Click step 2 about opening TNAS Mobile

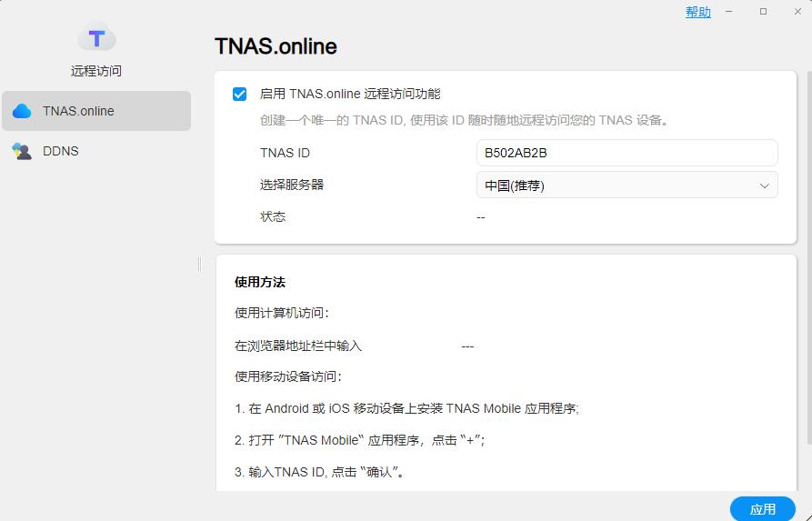tap(359, 440)
